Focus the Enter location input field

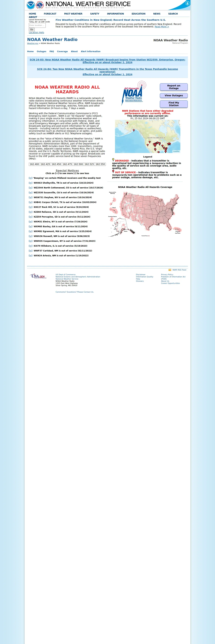(x=37, y=25)
